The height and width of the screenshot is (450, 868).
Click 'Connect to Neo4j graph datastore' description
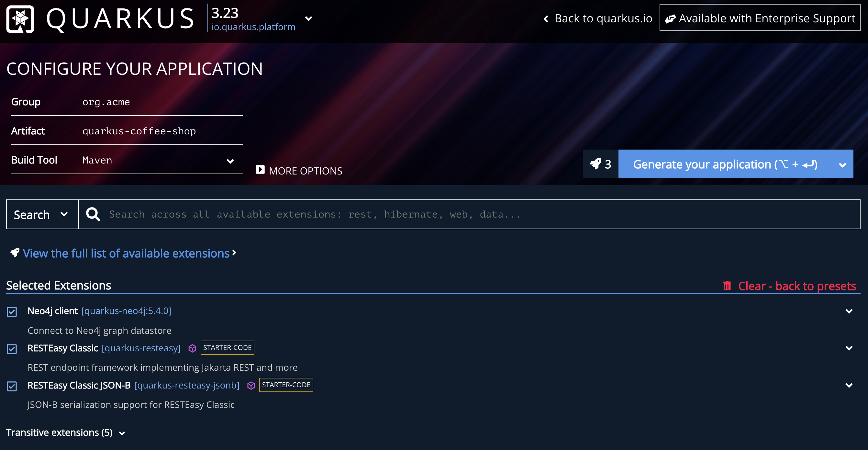coord(99,330)
